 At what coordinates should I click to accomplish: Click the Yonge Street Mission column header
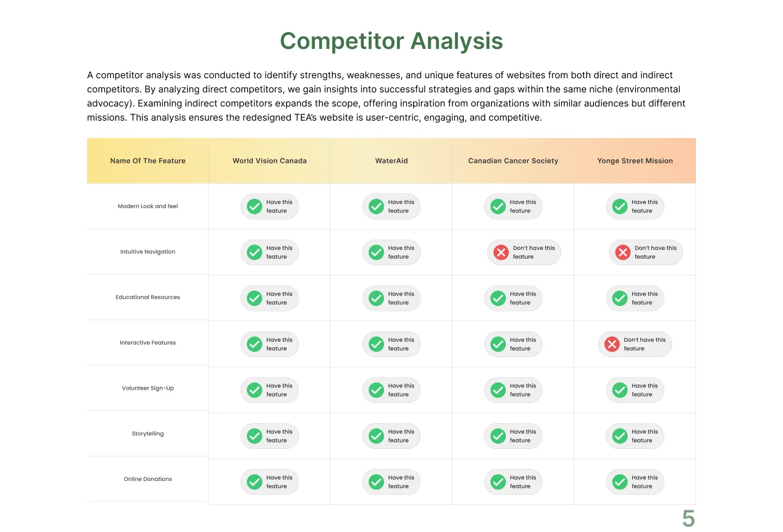[x=635, y=161]
